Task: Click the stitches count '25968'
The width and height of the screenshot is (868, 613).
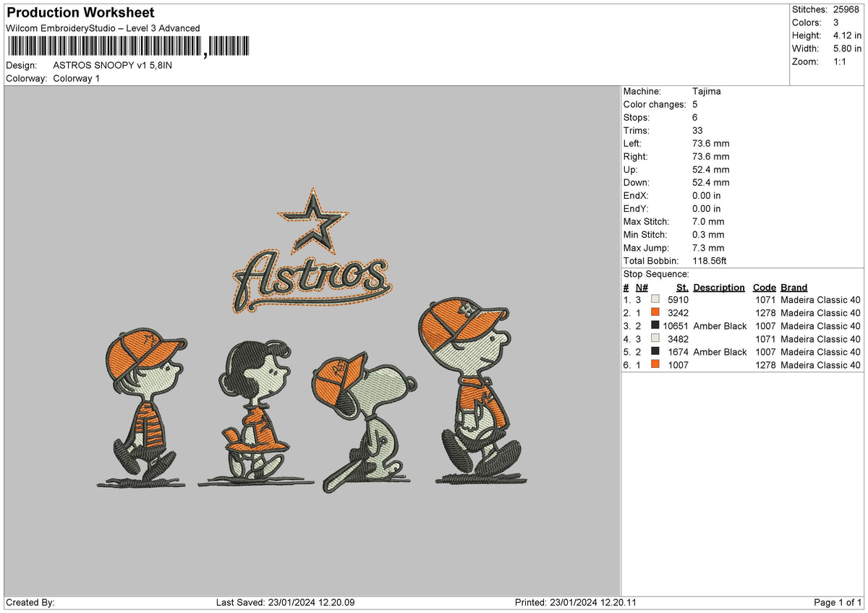Action: [x=847, y=9]
